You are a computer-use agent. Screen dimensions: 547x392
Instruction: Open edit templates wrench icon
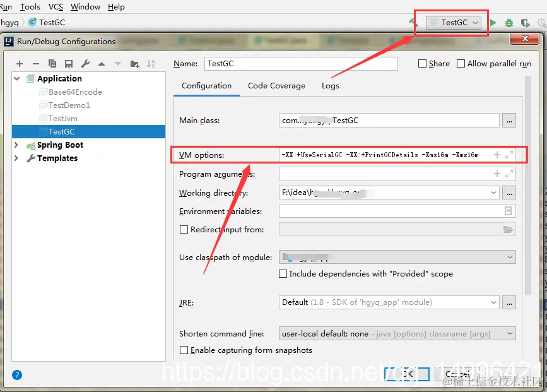(85, 64)
